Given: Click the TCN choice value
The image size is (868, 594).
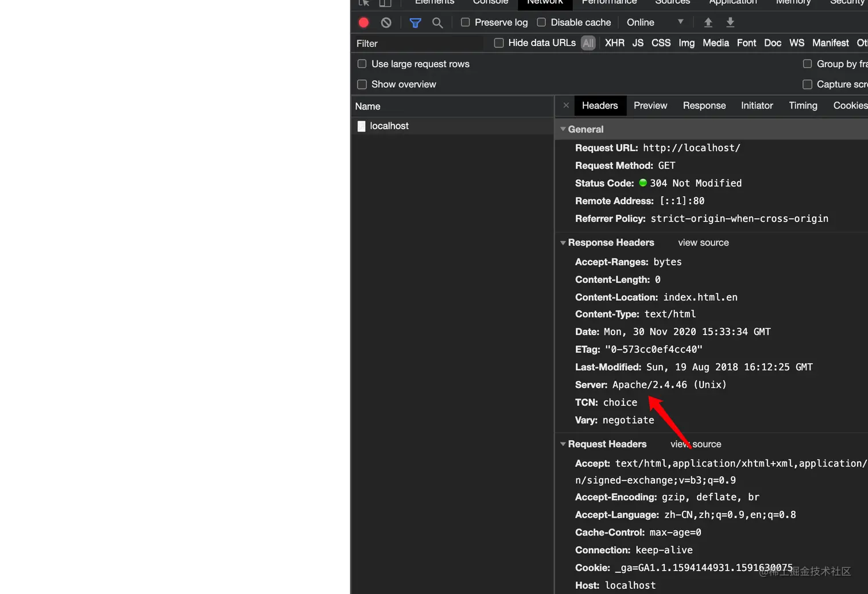Looking at the screenshot, I should (x=620, y=402).
